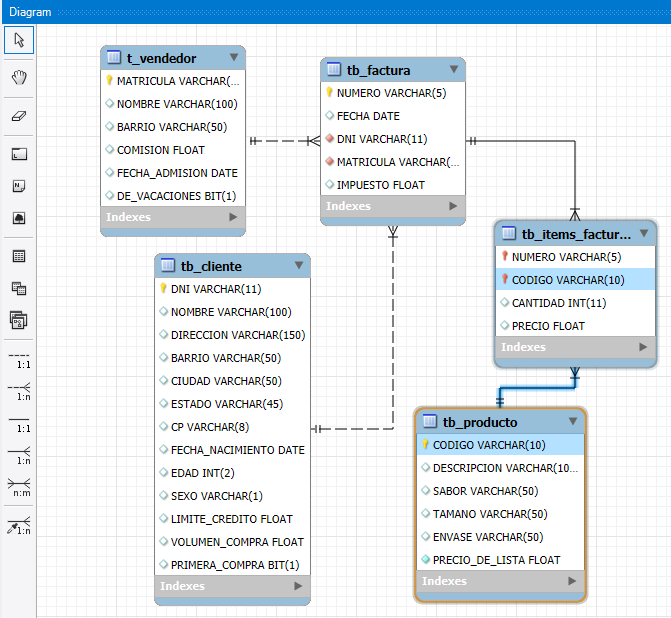Expand Indexes section of tb_cliente
This screenshot has height=618, width=671.
(298, 586)
